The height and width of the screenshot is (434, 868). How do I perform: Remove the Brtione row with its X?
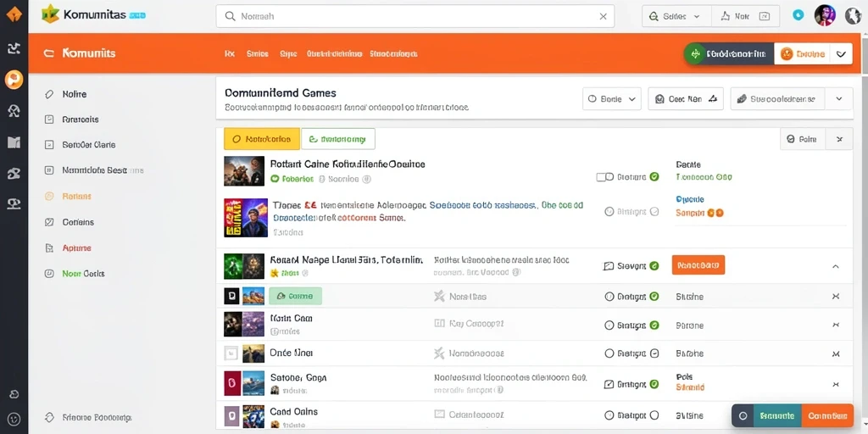coord(836,325)
